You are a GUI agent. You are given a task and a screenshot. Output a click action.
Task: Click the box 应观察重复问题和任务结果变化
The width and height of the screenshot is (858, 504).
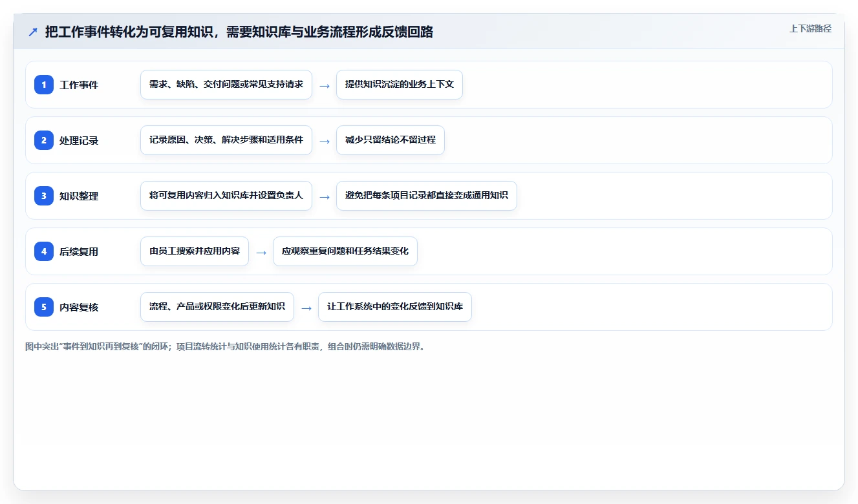click(345, 251)
